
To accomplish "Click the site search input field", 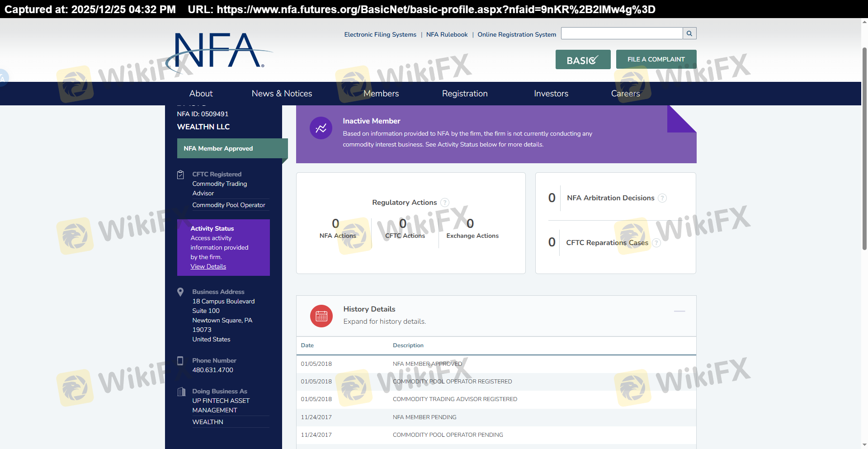I will [x=622, y=33].
